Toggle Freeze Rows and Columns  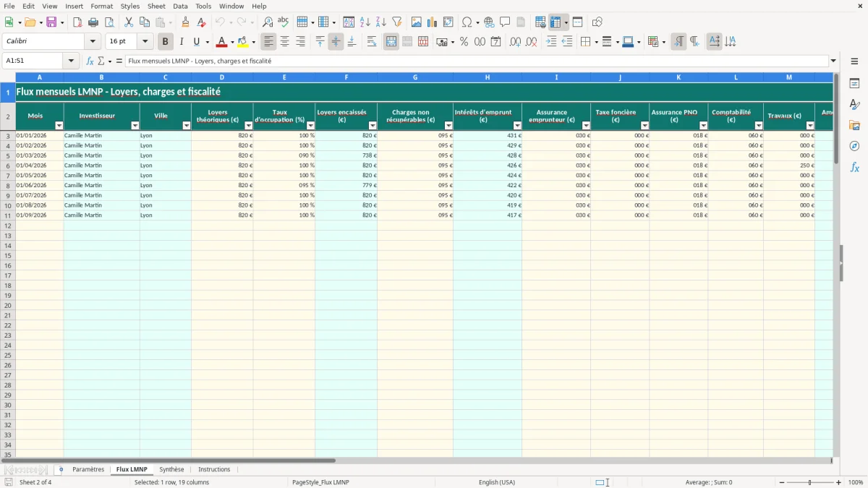coord(555,22)
